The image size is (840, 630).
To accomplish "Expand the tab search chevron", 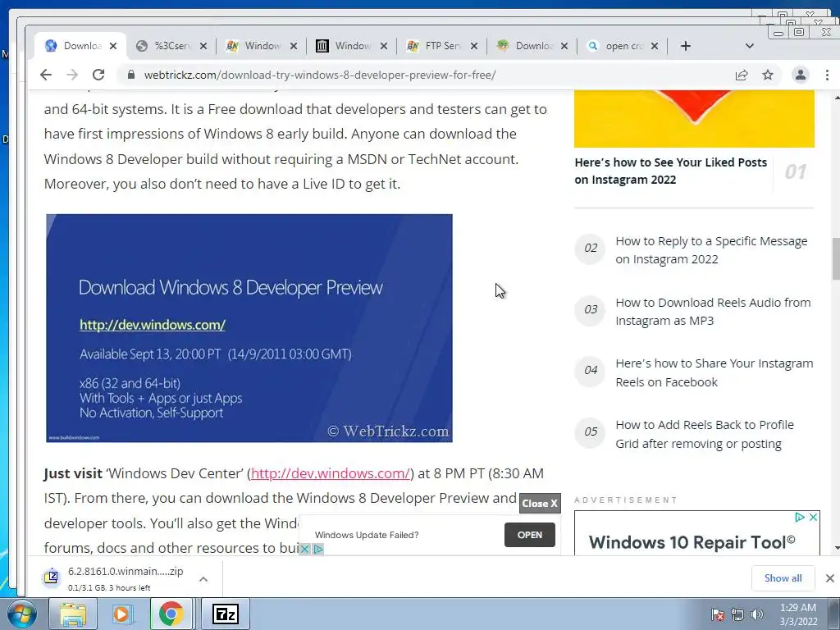I will 750,46.
